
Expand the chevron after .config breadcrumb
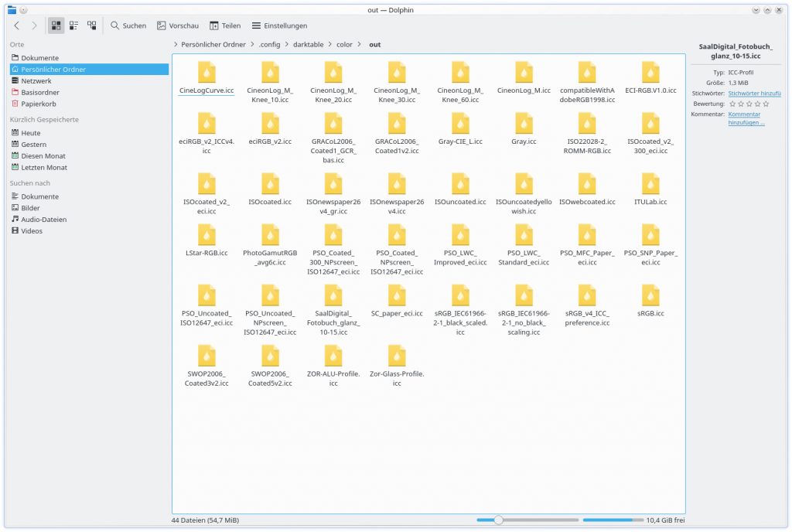[287, 45]
